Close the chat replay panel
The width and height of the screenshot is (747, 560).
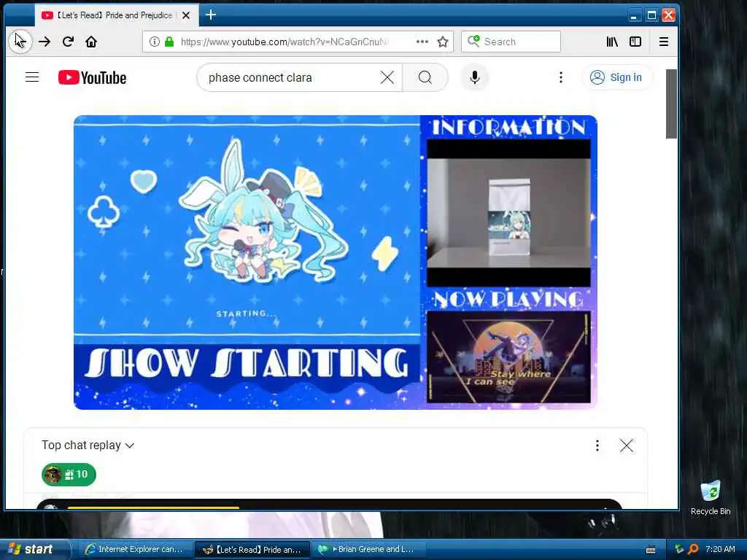[627, 446]
